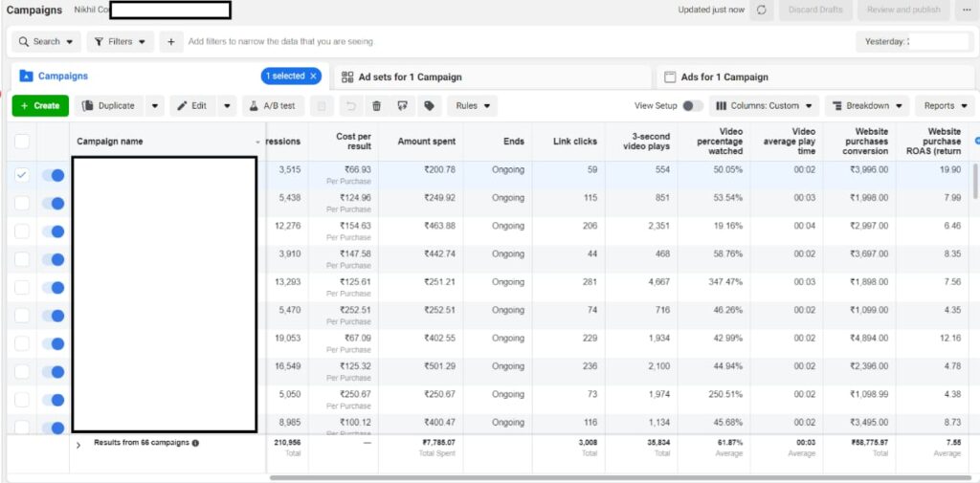Viewport: 980px width, 483px height.
Task: Click the 'Updated just now' status text
Action: 711,10
